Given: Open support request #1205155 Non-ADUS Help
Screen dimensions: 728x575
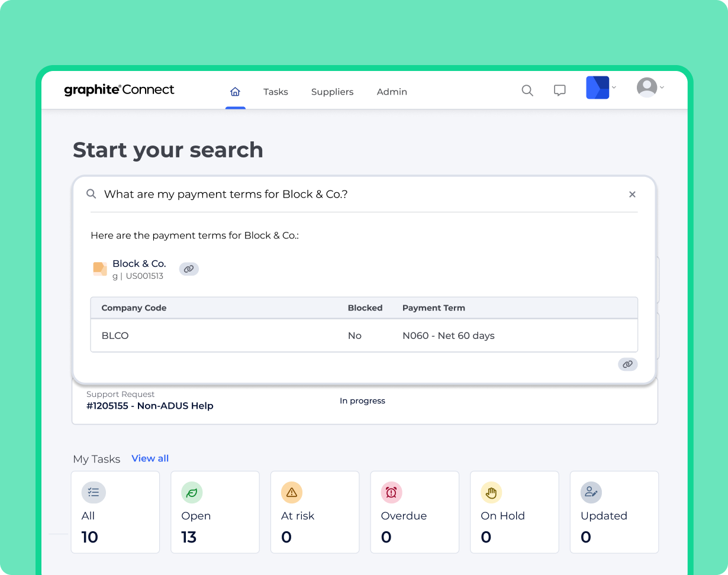Looking at the screenshot, I should click(x=150, y=406).
